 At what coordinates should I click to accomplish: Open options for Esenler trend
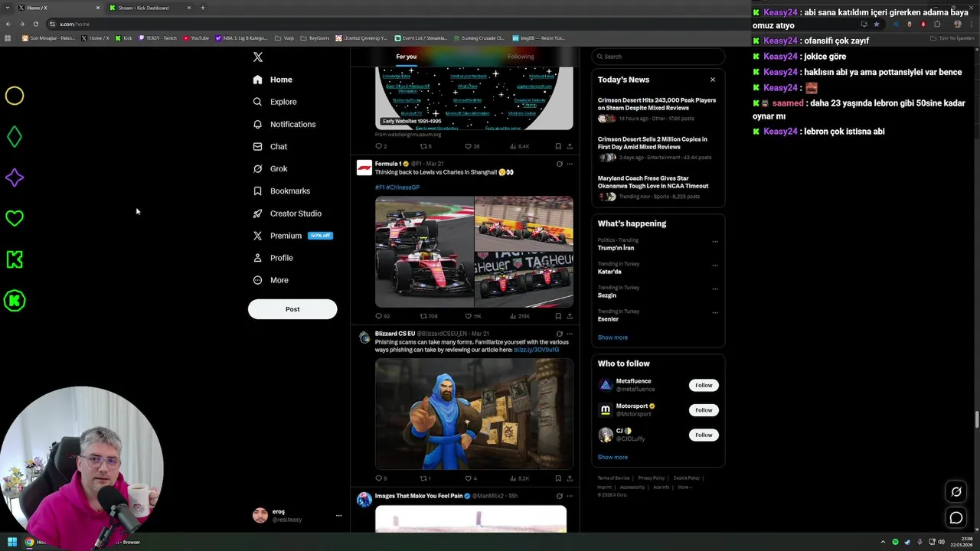pos(715,312)
